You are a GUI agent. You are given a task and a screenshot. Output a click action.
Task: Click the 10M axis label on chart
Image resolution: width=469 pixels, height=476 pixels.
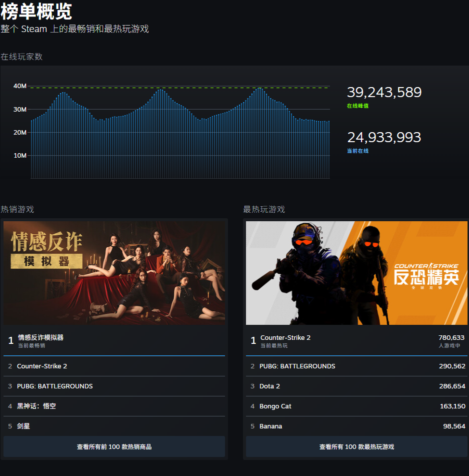20,156
